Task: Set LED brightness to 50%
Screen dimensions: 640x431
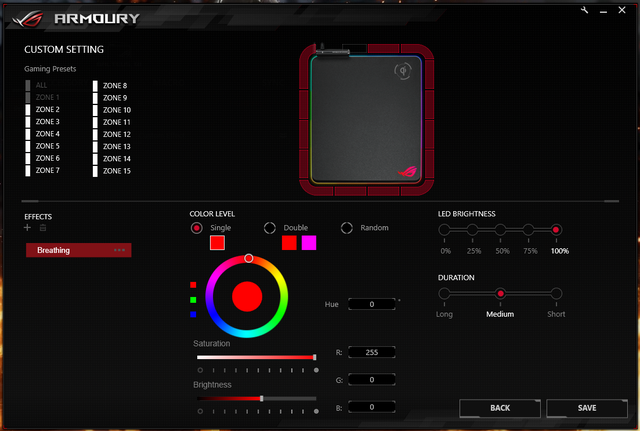Action: point(502,230)
